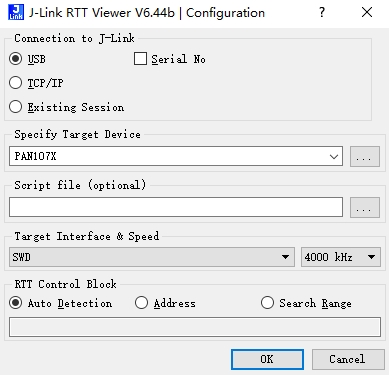Browse target devices with the ellipsis button
The width and height of the screenshot is (389, 375).
tap(365, 156)
